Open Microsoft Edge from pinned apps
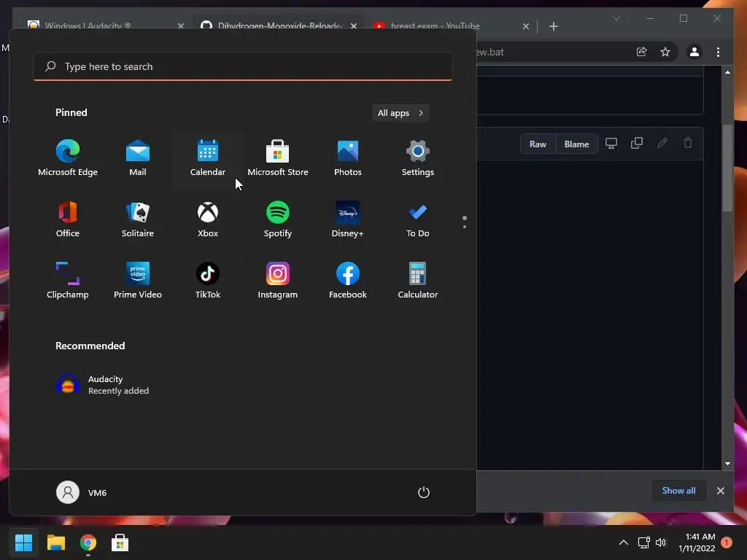Screen dimensions: 747x560 coord(68,158)
